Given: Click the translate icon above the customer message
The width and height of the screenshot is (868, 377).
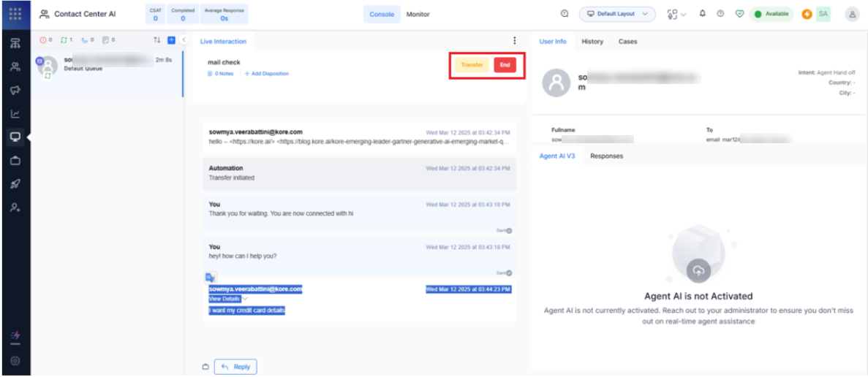Looking at the screenshot, I should pos(210,277).
